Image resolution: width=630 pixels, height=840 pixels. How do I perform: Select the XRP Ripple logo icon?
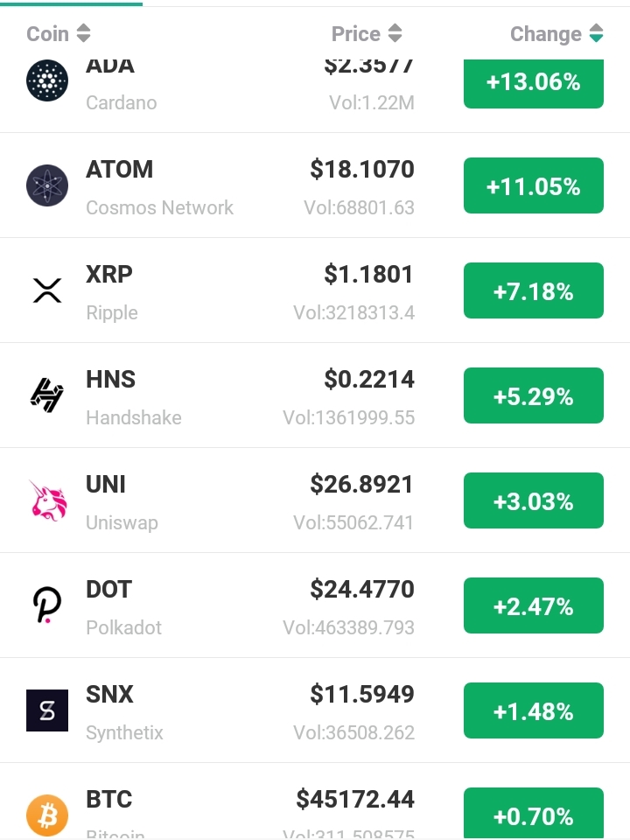[x=47, y=290]
